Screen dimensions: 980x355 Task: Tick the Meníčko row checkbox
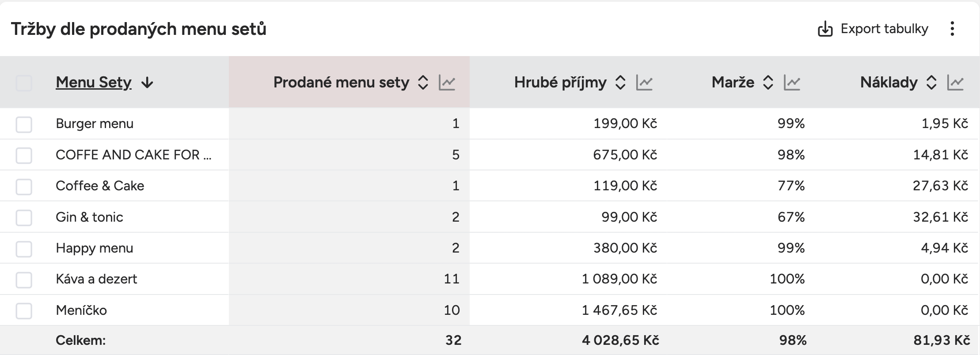point(24,310)
